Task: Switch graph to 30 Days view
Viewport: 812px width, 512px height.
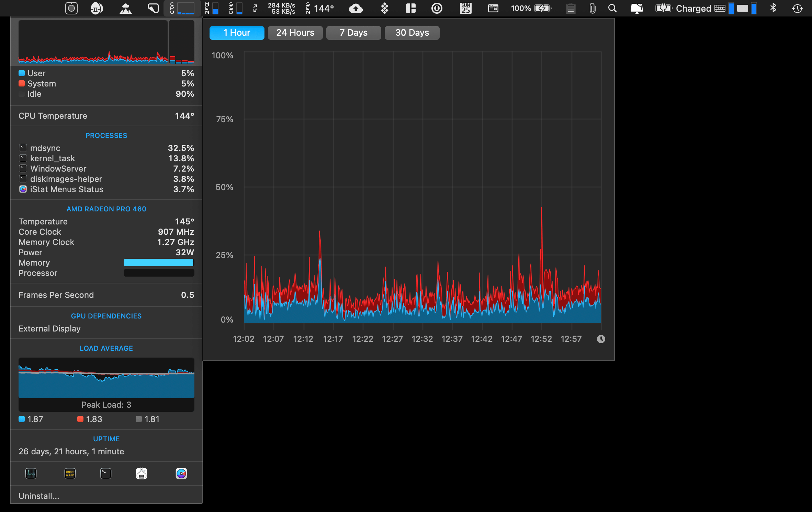Action: [412, 33]
